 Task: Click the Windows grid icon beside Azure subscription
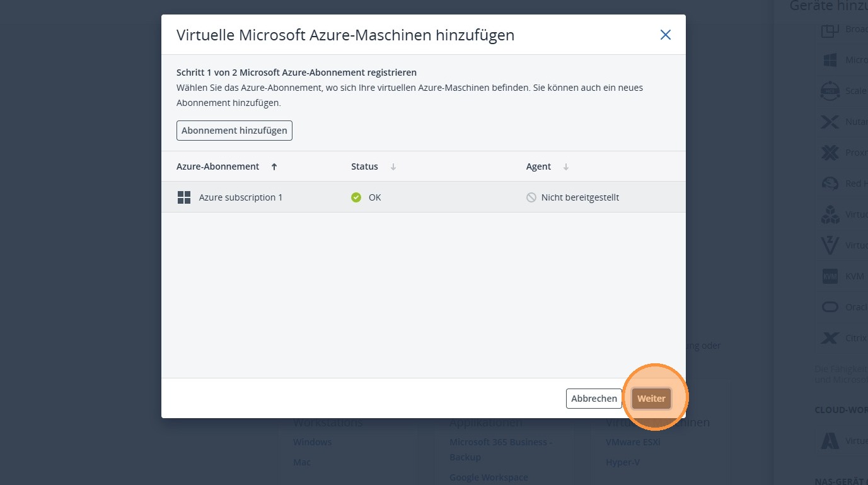(x=184, y=197)
